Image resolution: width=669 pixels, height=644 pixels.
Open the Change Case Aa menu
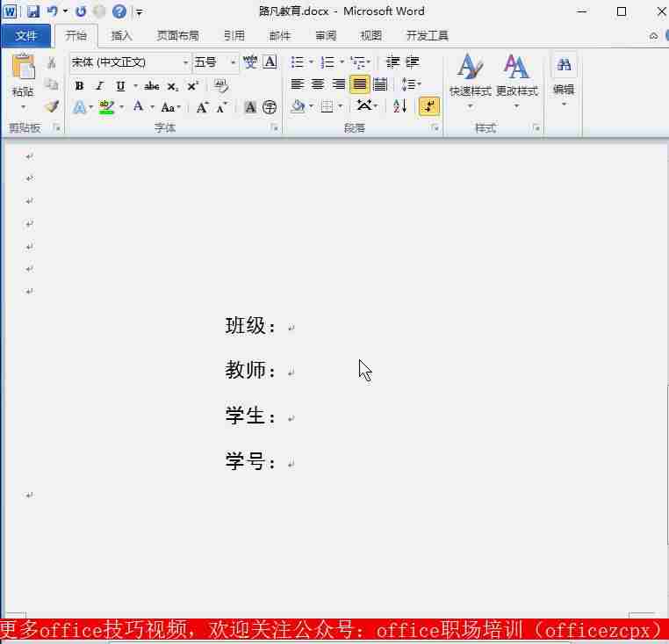point(170,107)
